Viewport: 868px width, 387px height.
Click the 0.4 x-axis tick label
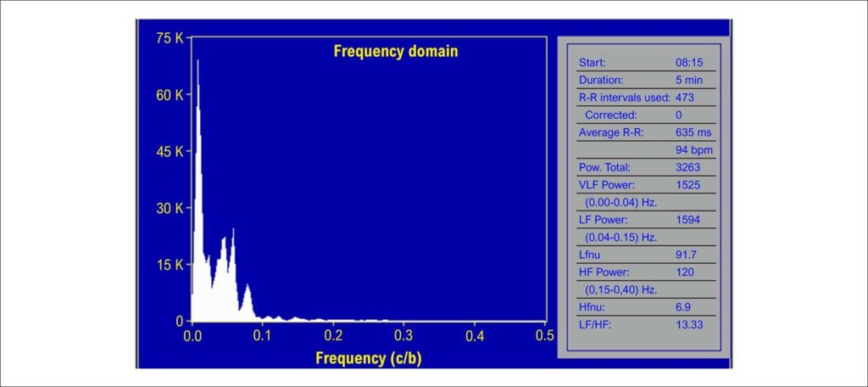tap(475, 335)
